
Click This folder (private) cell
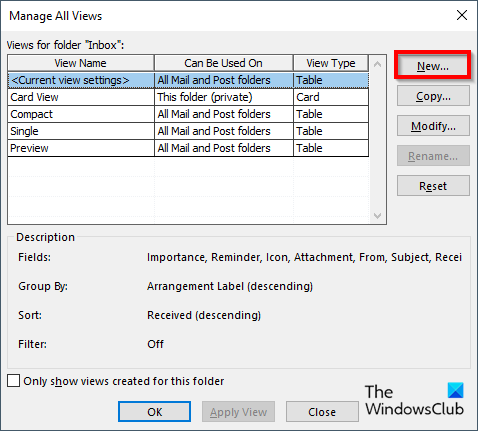pos(224,97)
